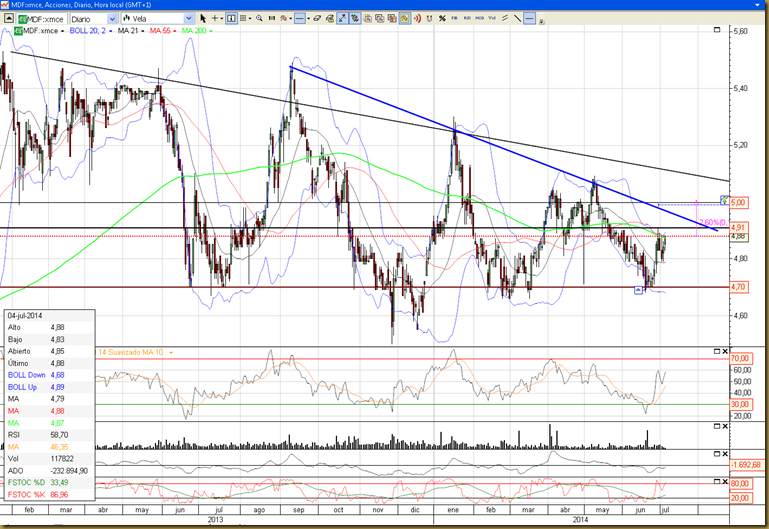Maximize the RSI indicator pane
This screenshot has height=529, width=769.
[717, 351]
